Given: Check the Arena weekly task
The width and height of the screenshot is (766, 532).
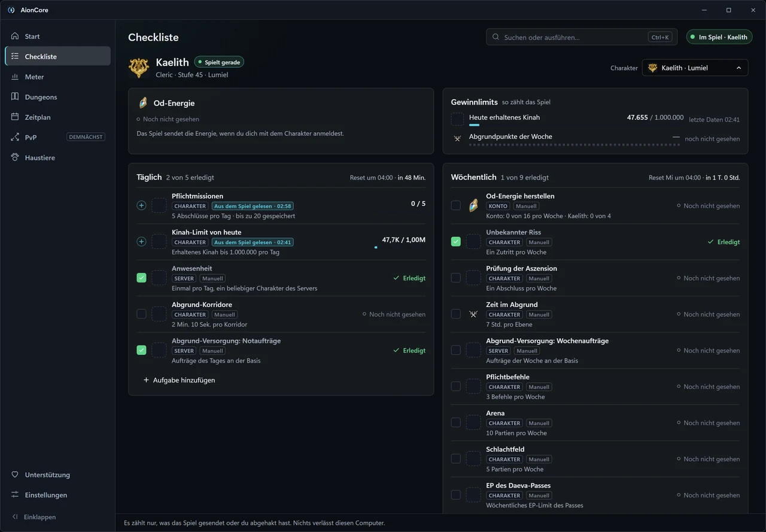Looking at the screenshot, I should tap(455, 422).
